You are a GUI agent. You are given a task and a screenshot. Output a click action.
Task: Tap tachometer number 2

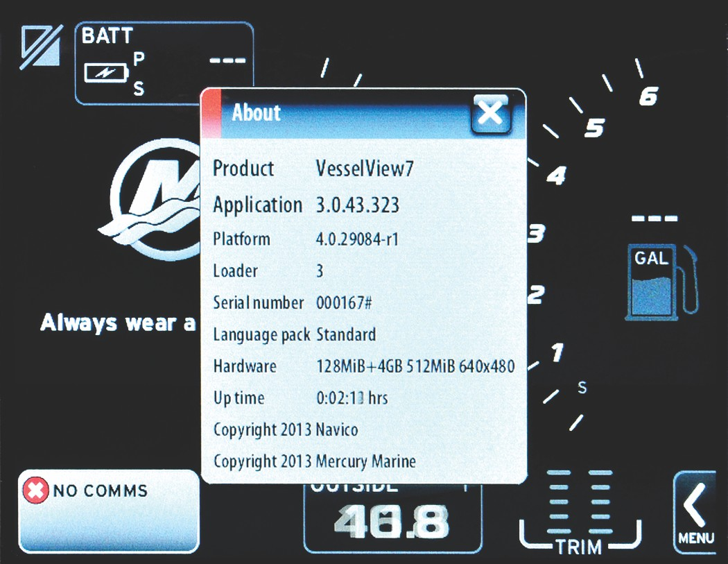pyautogui.click(x=536, y=294)
